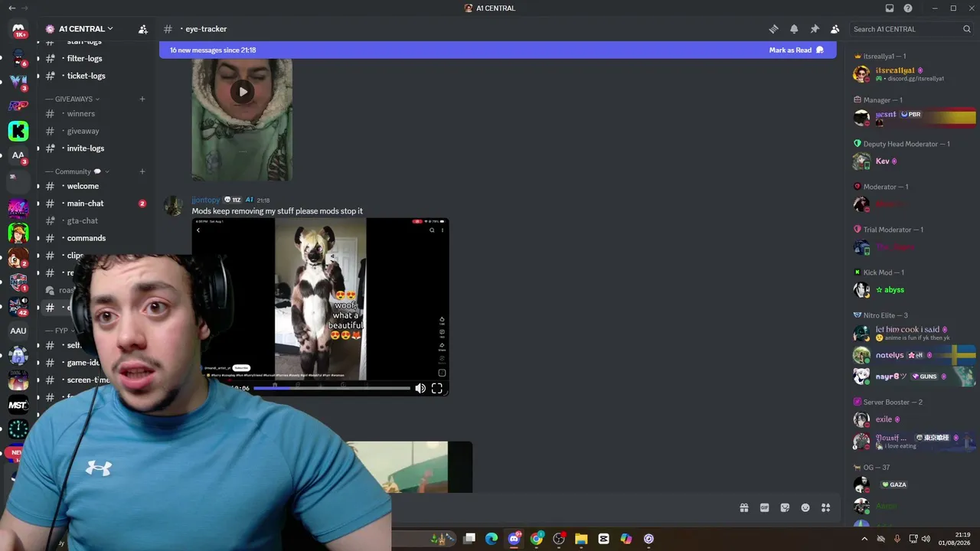Screen dimensions: 980x551
Task: Open the GIF picker
Action: pyautogui.click(x=764, y=507)
